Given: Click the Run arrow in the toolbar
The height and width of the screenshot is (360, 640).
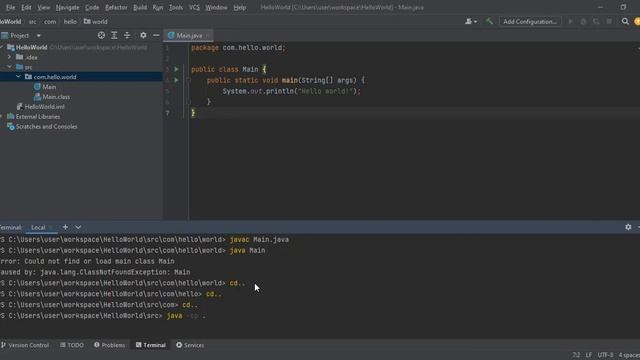Looking at the screenshot, I should click(570, 22).
